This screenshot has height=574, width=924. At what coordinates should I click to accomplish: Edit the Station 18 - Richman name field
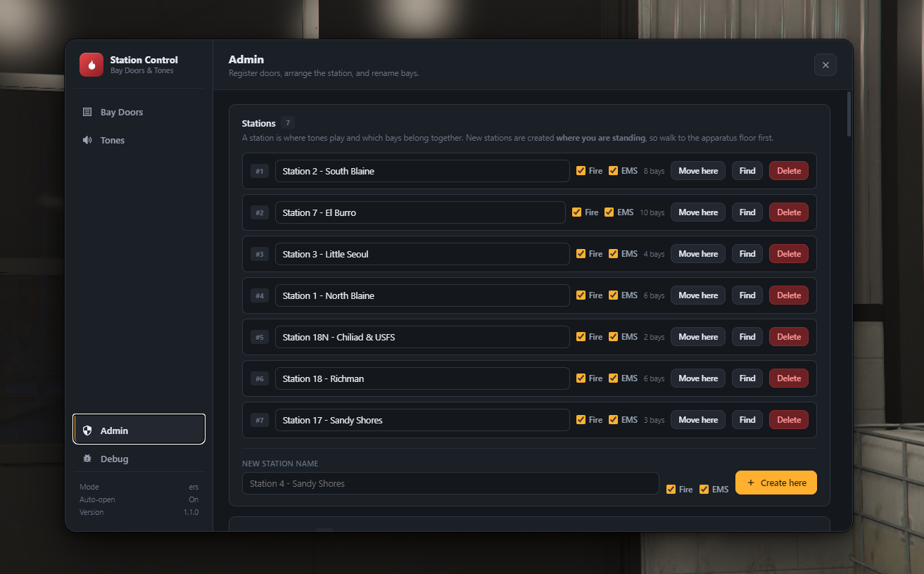(x=422, y=378)
